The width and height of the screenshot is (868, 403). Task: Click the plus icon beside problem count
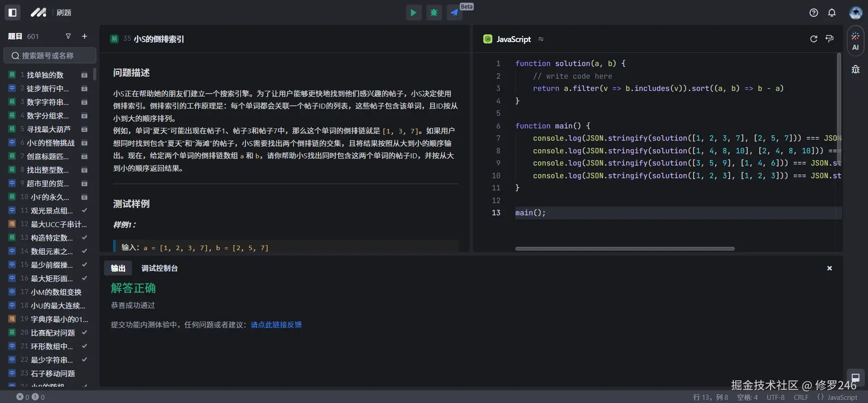pyautogui.click(x=85, y=36)
